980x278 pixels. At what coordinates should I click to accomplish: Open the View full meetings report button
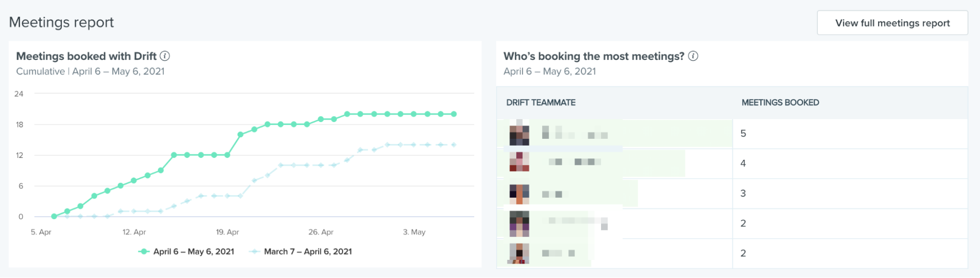click(892, 23)
